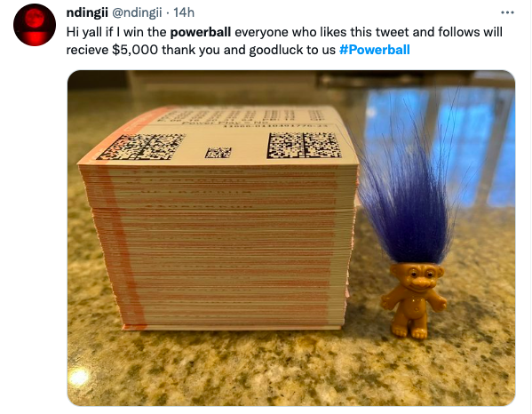Visit the @ndingii handle link
Image resolution: width=532 pixels, height=414 pixels.
[137, 13]
